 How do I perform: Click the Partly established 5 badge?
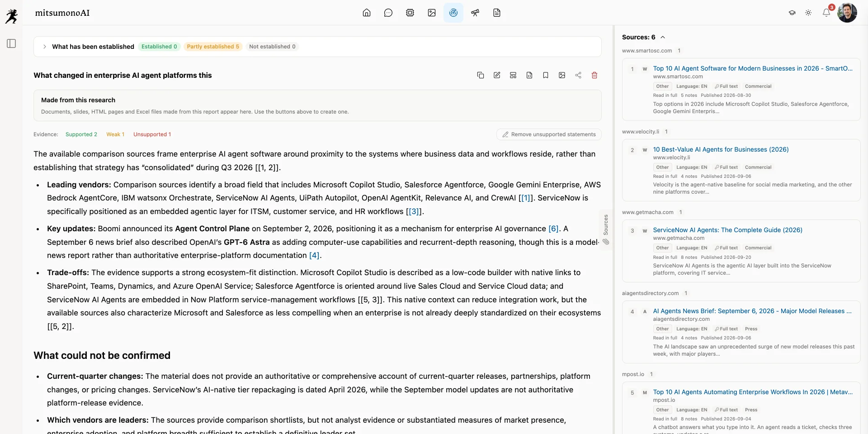coord(213,47)
